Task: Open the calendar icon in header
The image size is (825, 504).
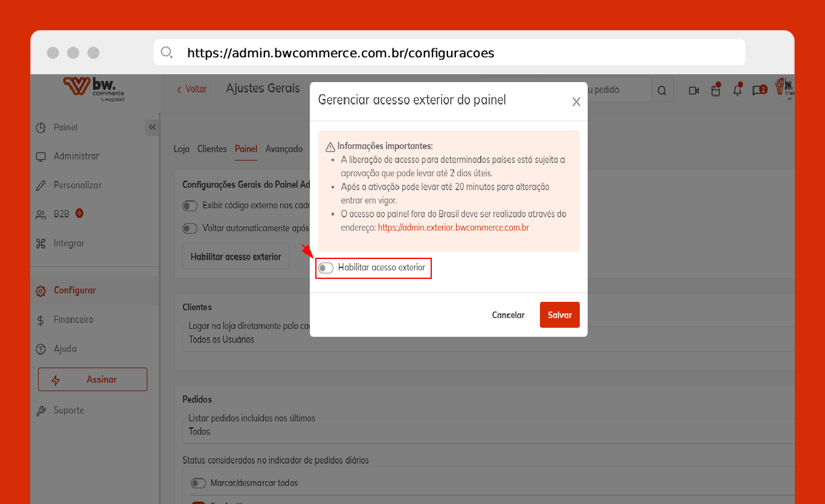Action: (716, 91)
